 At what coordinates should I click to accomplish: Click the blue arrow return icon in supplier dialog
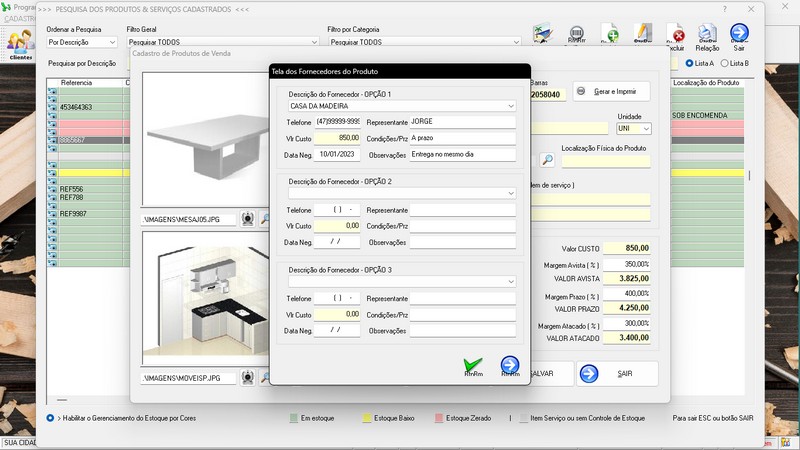coord(510,366)
